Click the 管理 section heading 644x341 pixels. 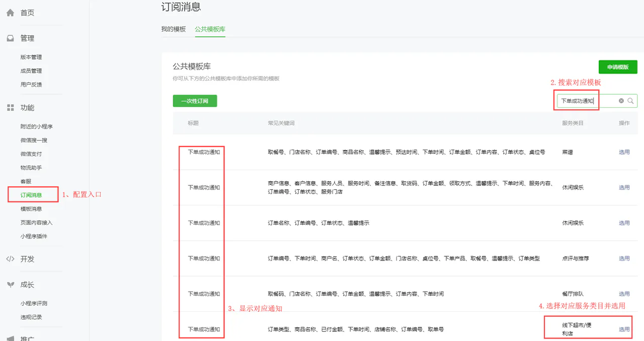coord(27,38)
